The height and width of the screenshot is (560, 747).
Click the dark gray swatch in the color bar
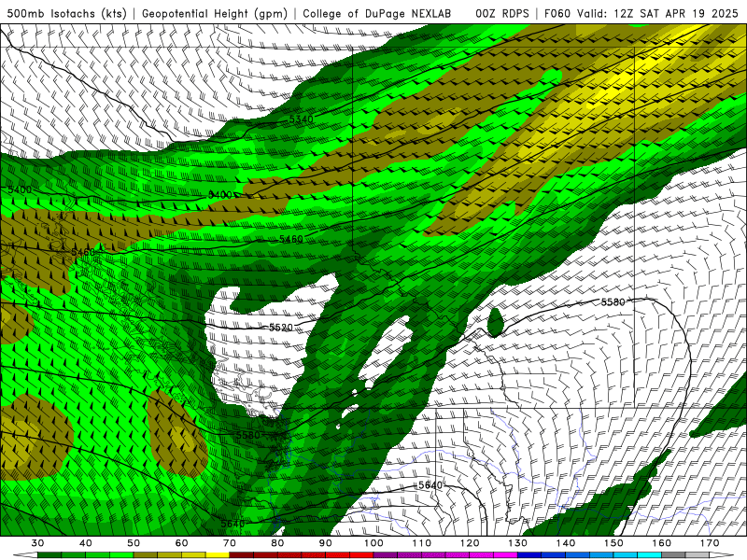click(673, 555)
